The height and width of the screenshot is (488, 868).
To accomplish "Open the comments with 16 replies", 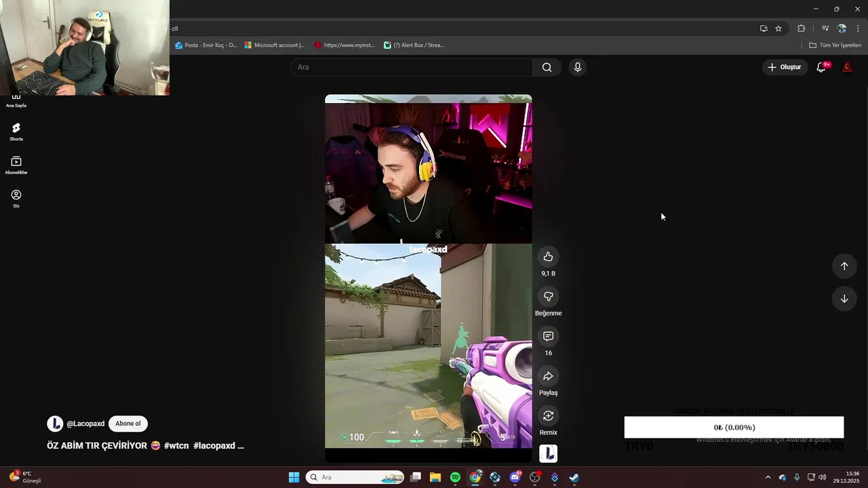I will 548,336.
